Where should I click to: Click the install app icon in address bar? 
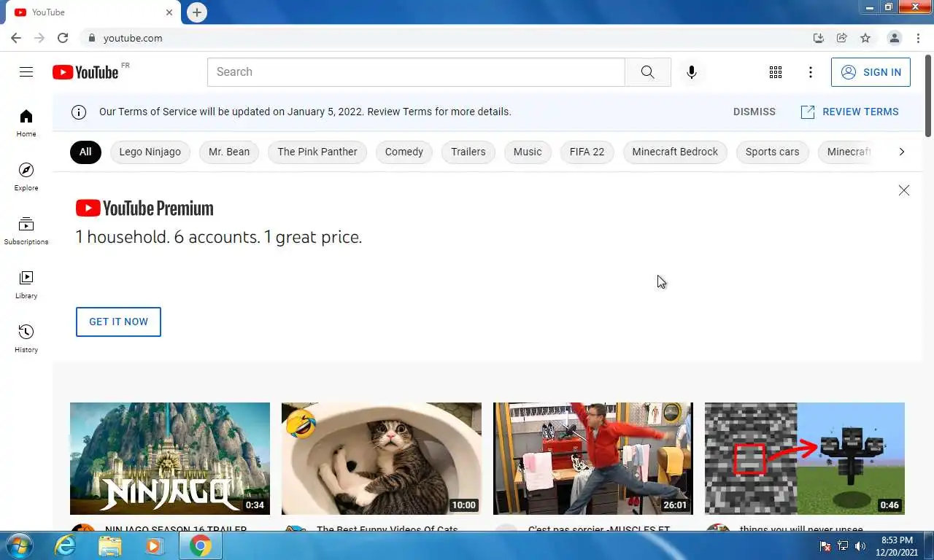coord(819,38)
